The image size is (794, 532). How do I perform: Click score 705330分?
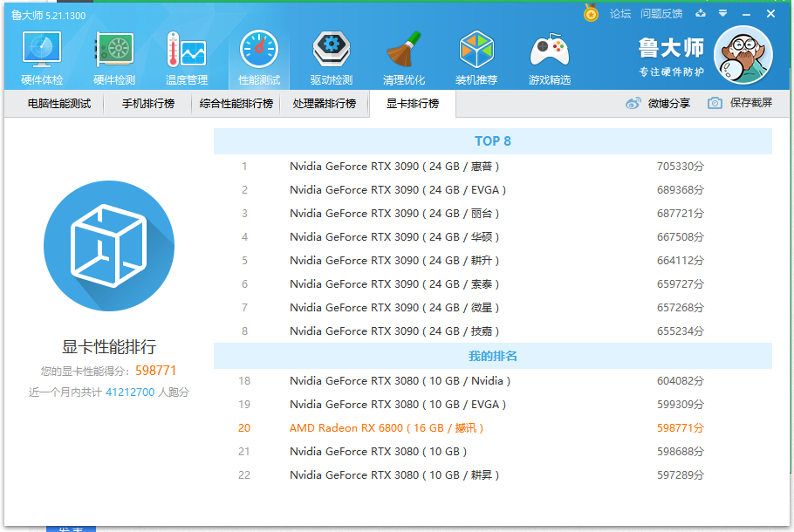pos(680,167)
